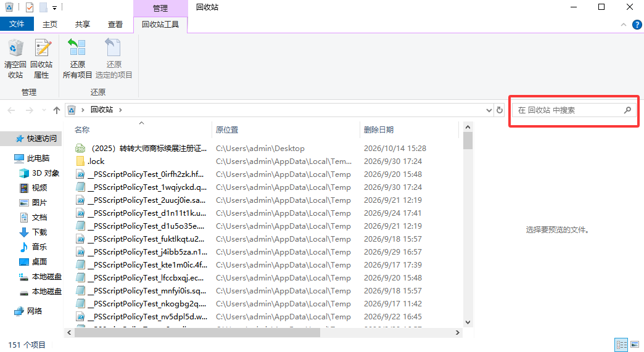Switch to details view icon in status bar
644x352 pixels.
point(621,345)
